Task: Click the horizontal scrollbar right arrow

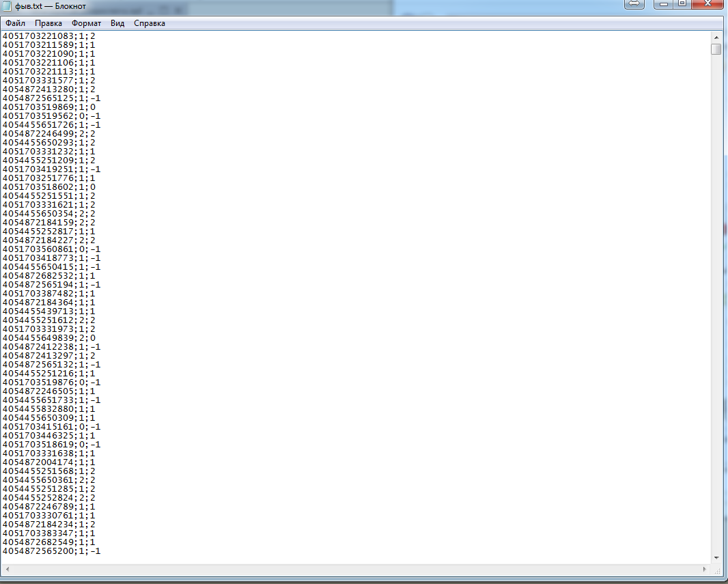Action: tap(705, 569)
